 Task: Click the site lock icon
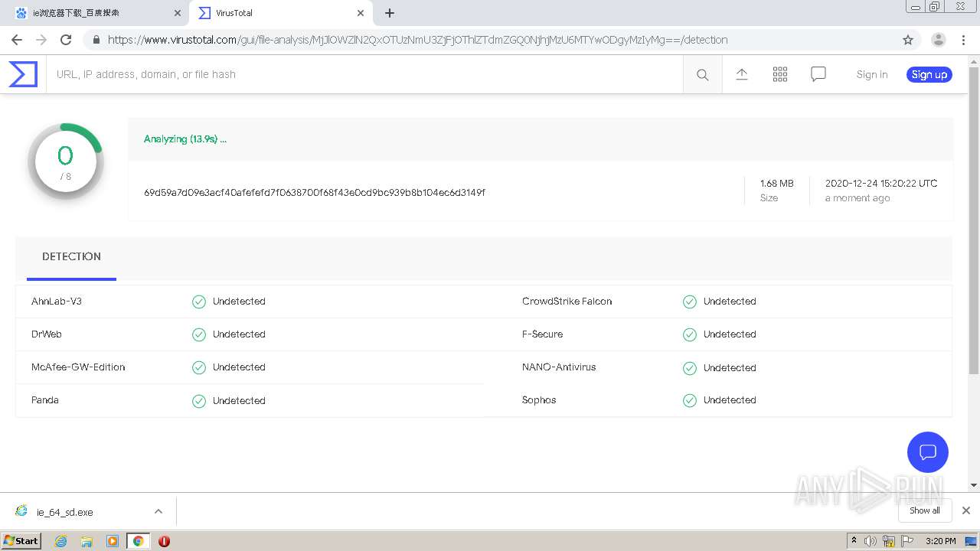96,40
